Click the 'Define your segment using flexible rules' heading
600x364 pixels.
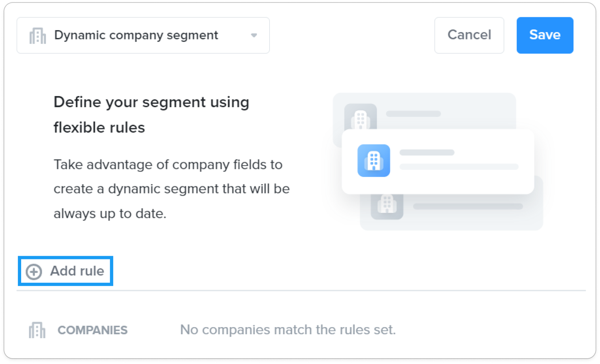(x=151, y=115)
